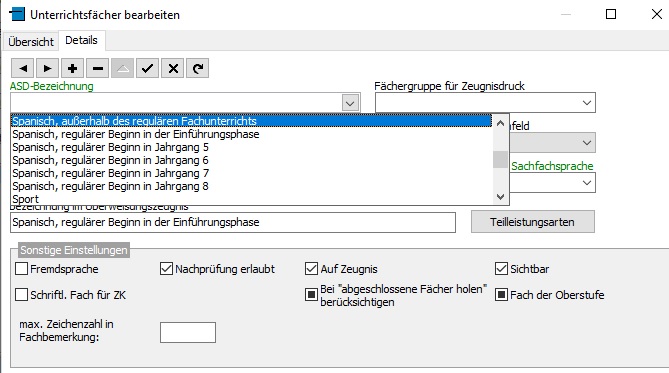The image size is (669, 373).
Task: Choose Spanisch, regulärer Beginn in Jahrgang 8
Action: click(252, 186)
